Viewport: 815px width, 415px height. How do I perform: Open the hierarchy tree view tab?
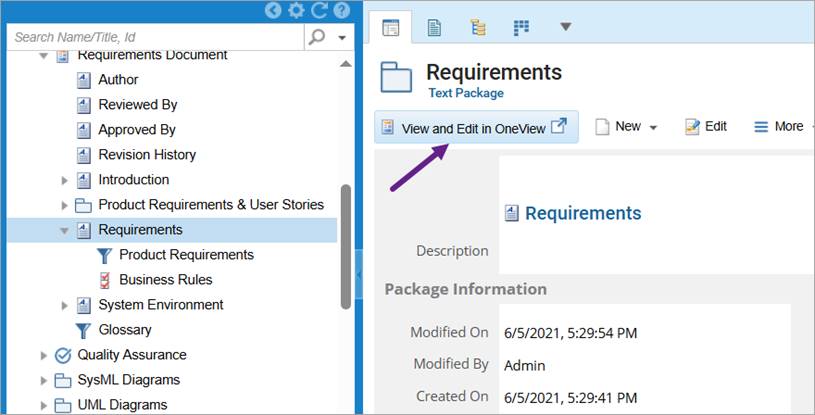pos(478,27)
